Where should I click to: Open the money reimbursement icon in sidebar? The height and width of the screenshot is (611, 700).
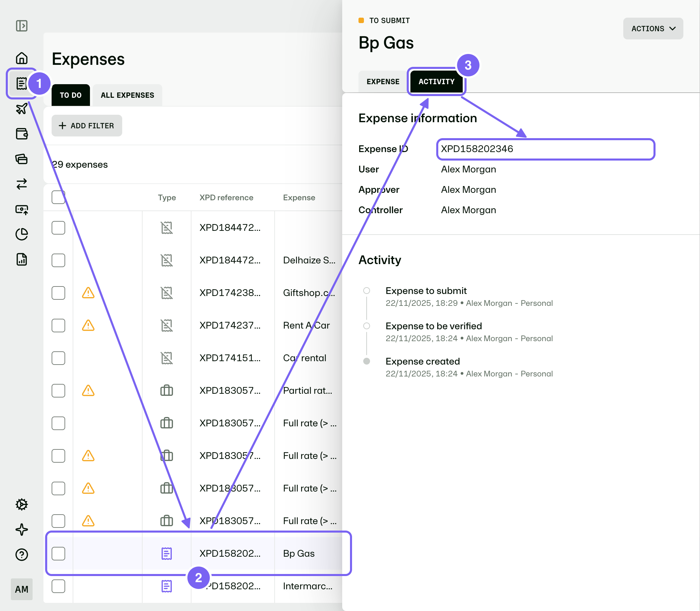pos(21,209)
